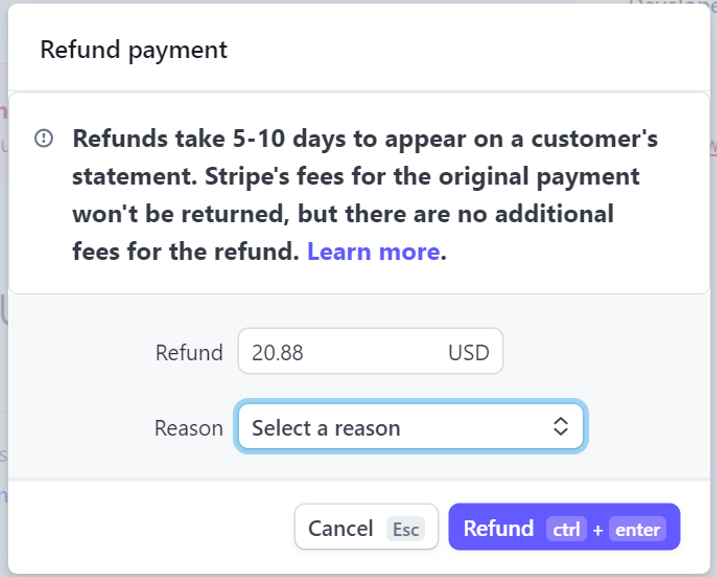
Task: Click the up-down chevron in Reason selector
Action: pos(561,427)
